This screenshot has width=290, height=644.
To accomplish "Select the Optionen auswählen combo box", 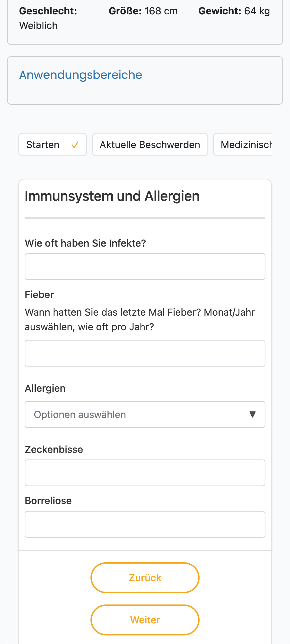I will coord(145,414).
